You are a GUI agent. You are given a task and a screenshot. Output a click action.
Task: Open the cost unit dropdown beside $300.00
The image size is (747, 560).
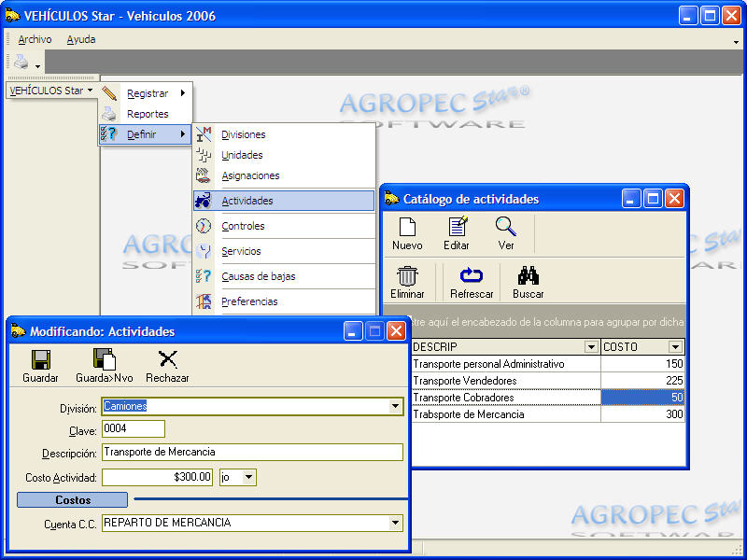click(x=248, y=477)
